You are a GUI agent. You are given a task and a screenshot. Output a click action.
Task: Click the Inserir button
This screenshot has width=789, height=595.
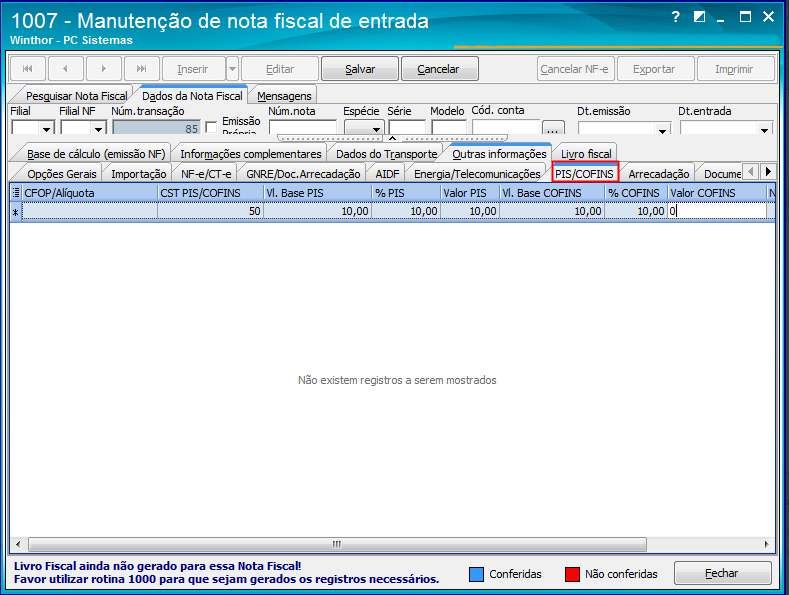coord(193,69)
